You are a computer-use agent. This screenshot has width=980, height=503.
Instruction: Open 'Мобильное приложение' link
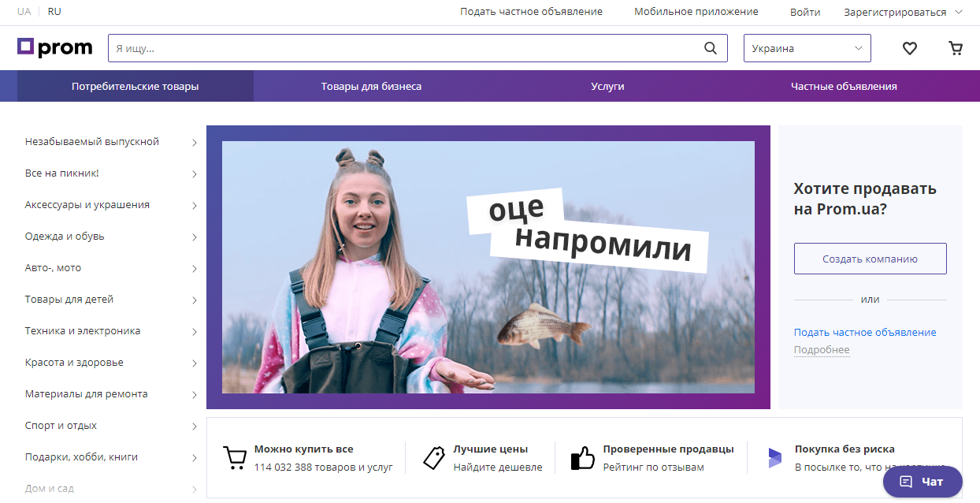696,12
